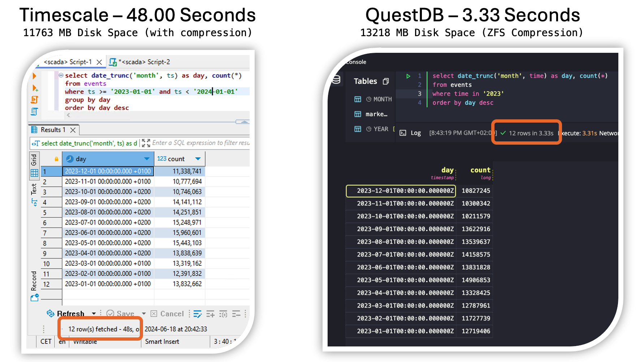Close the Results 1 tab

[x=73, y=130]
